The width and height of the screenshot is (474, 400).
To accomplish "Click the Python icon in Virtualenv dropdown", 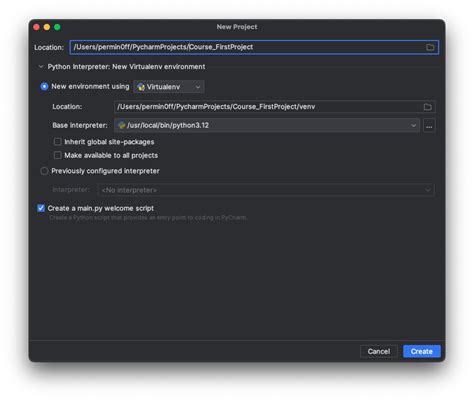I will tap(141, 87).
